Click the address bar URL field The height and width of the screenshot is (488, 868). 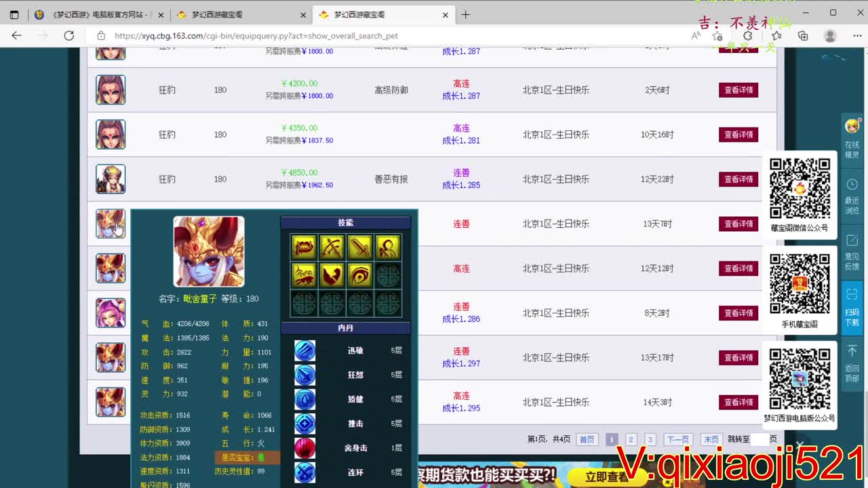[393, 36]
